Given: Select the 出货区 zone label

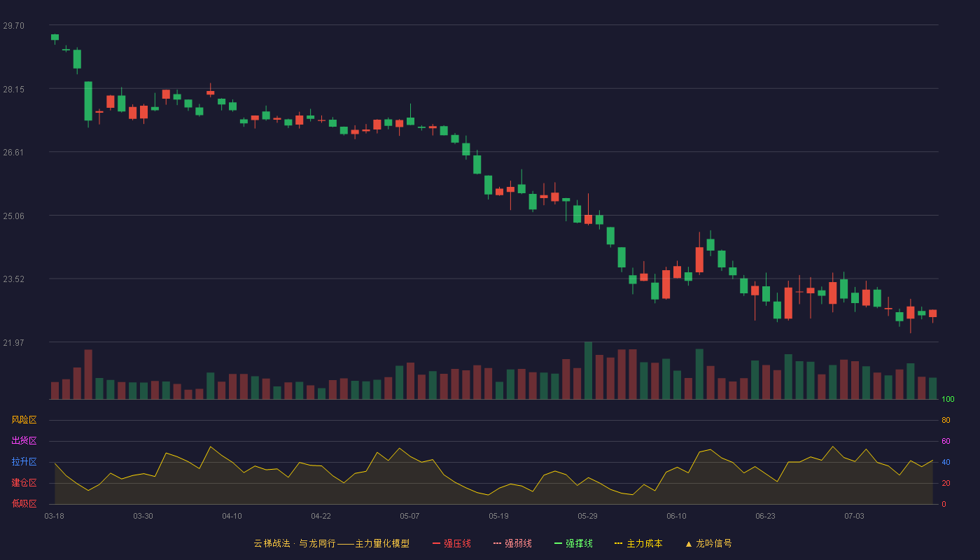Looking at the screenshot, I should pos(24,441).
